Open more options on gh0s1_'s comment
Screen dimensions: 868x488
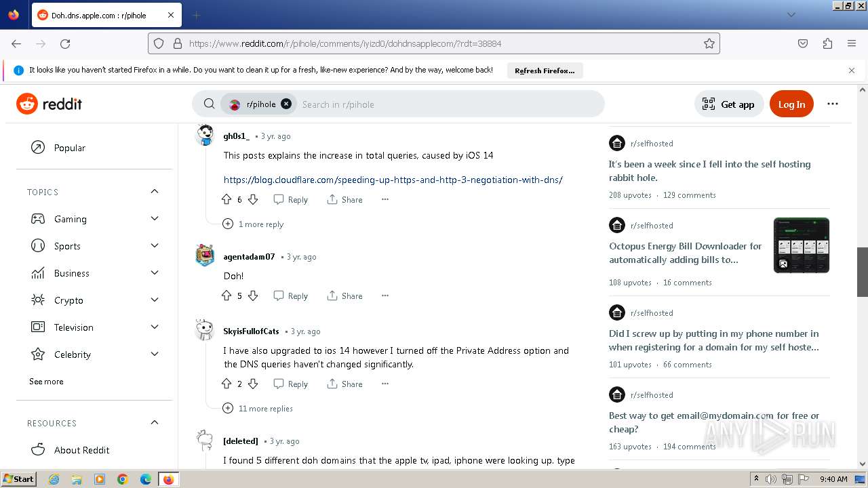(x=385, y=199)
